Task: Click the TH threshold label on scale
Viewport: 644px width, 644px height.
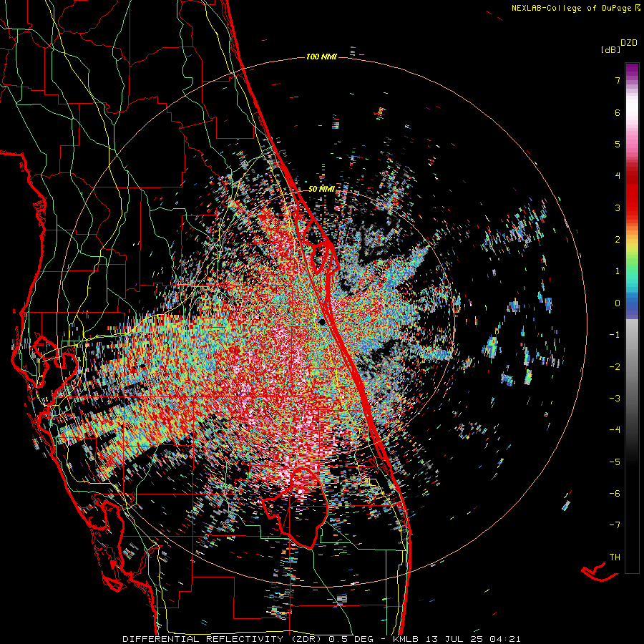Action: pos(615,557)
